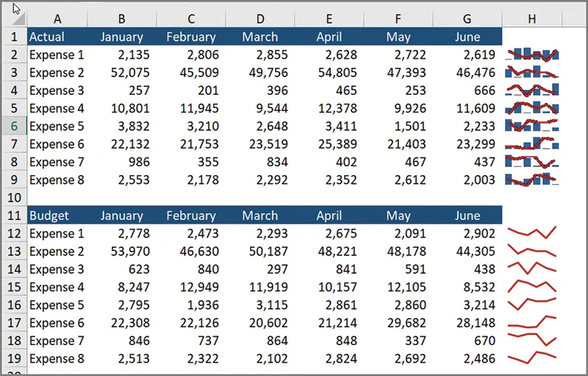
Task: Select the Budget header cell
Action: [56, 216]
